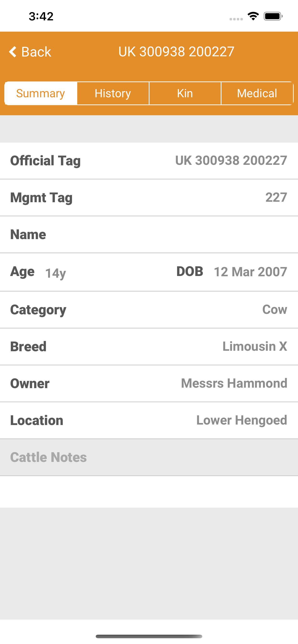Image resolution: width=298 pixels, height=644 pixels.
Task: Tap the Location value Lower Hengoed
Action: [242, 420]
